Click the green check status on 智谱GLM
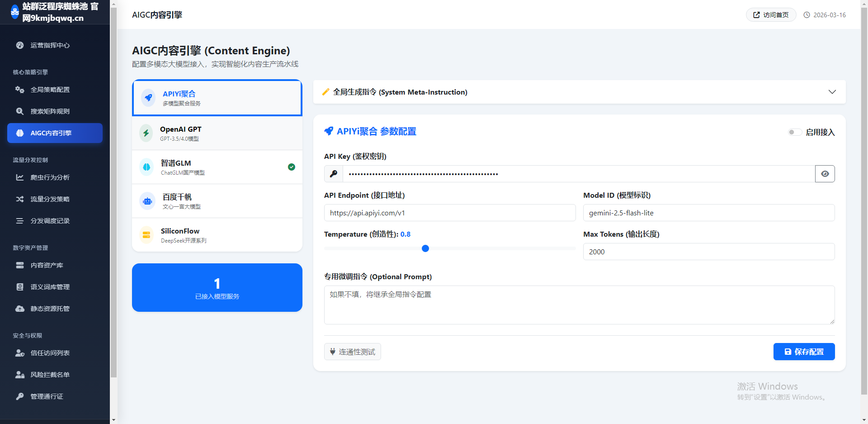The width and height of the screenshot is (868, 424). pyautogui.click(x=292, y=167)
